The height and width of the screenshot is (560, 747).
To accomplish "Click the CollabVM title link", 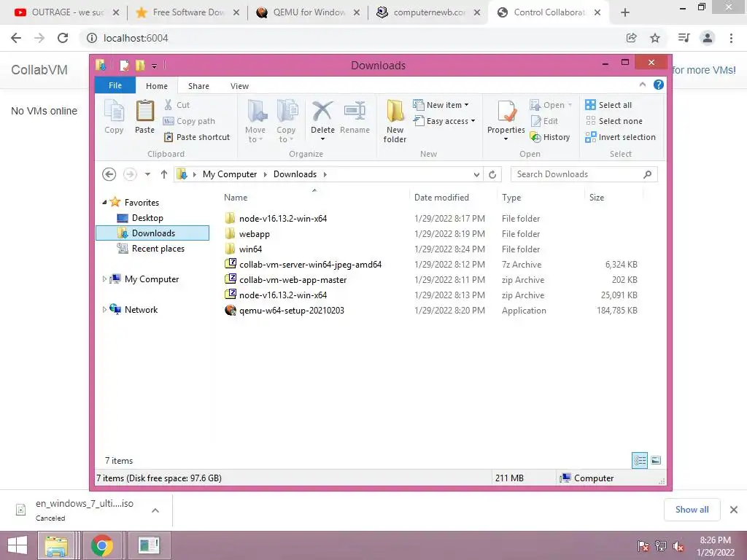I will (39, 70).
